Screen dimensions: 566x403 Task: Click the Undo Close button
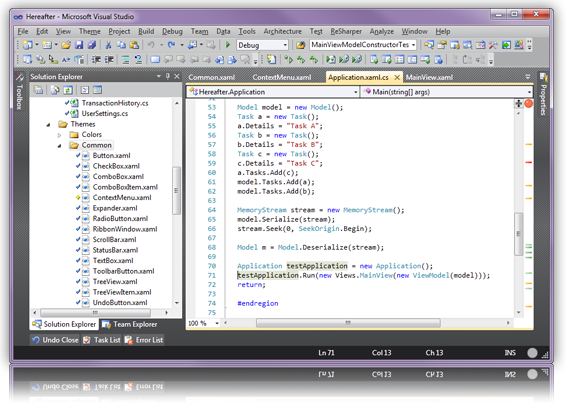point(55,340)
